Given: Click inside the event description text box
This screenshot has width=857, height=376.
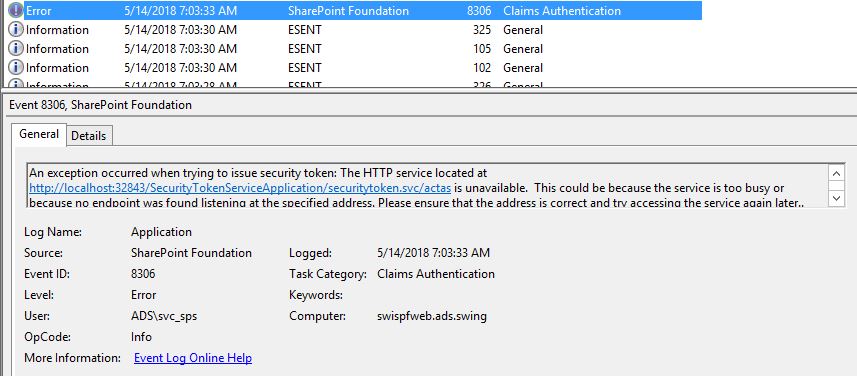Looking at the screenshot, I should (427, 185).
